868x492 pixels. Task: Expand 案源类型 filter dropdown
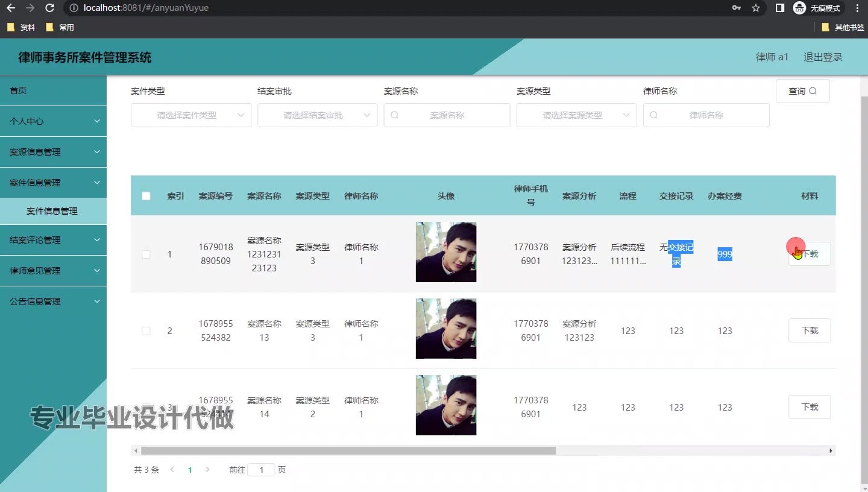tap(577, 115)
